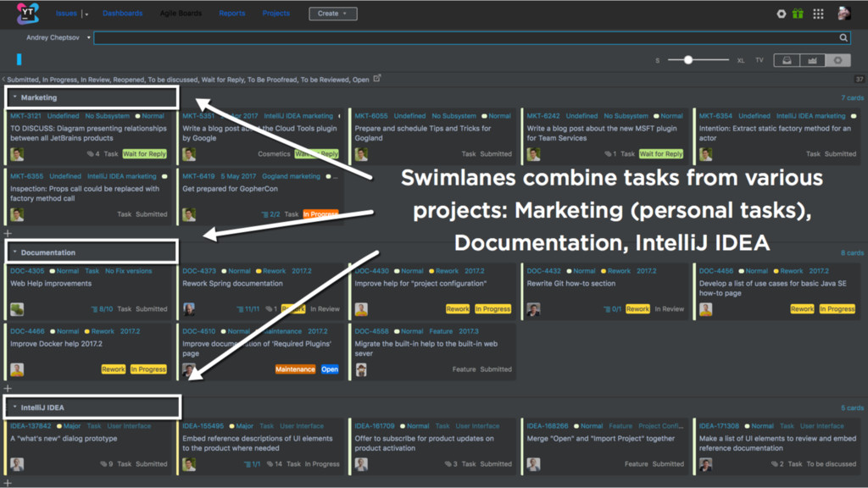Add a card to Documentation swimlane
This screenshot has height=488, width=868.
pos(8,388)
